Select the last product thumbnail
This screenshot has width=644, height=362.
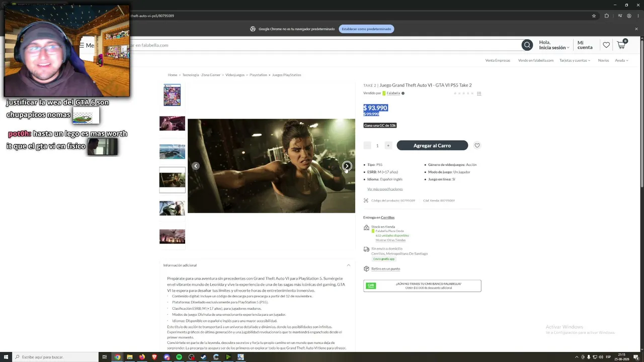[x=172, y=236]
